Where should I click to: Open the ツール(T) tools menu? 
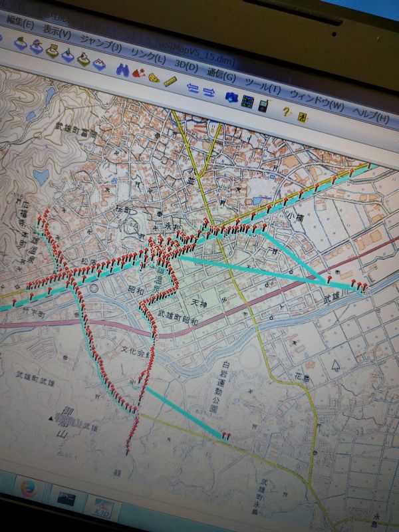[263, 85]
